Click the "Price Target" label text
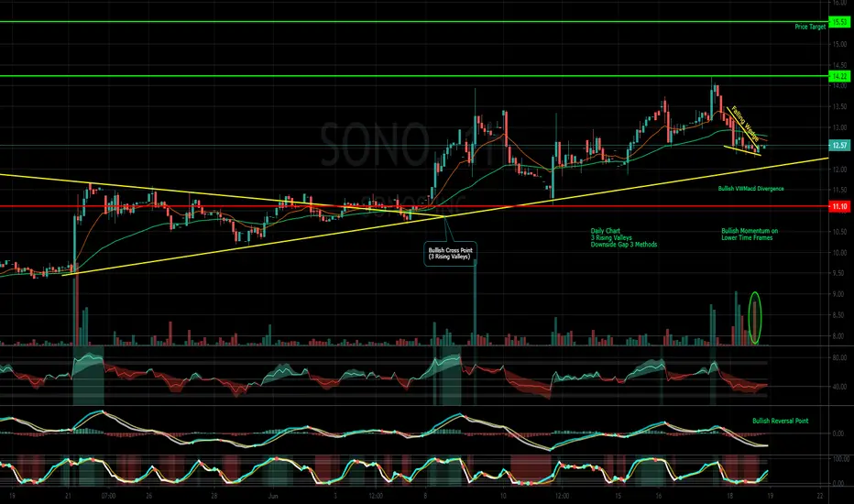The image size is (854, 504). 810,27
